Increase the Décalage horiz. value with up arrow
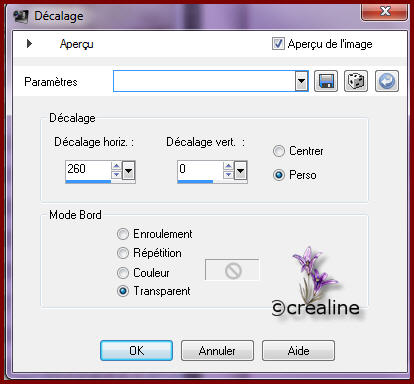414x384 pixels. pos(116,166)
